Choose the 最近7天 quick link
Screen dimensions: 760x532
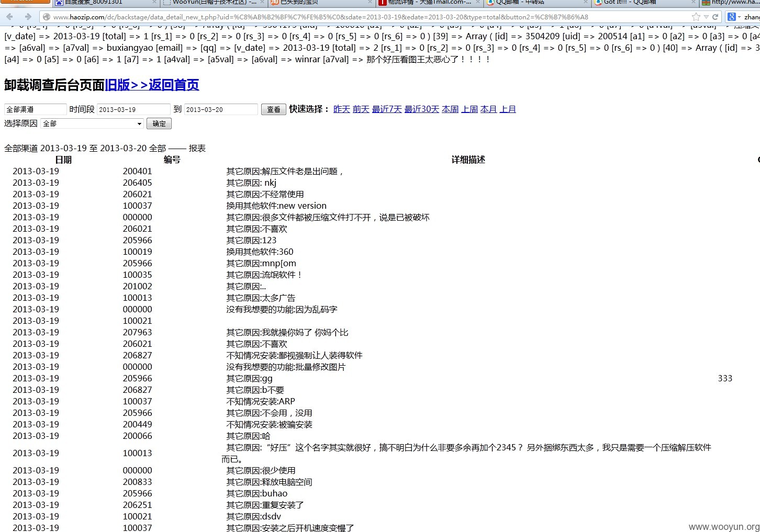(387, 109)
